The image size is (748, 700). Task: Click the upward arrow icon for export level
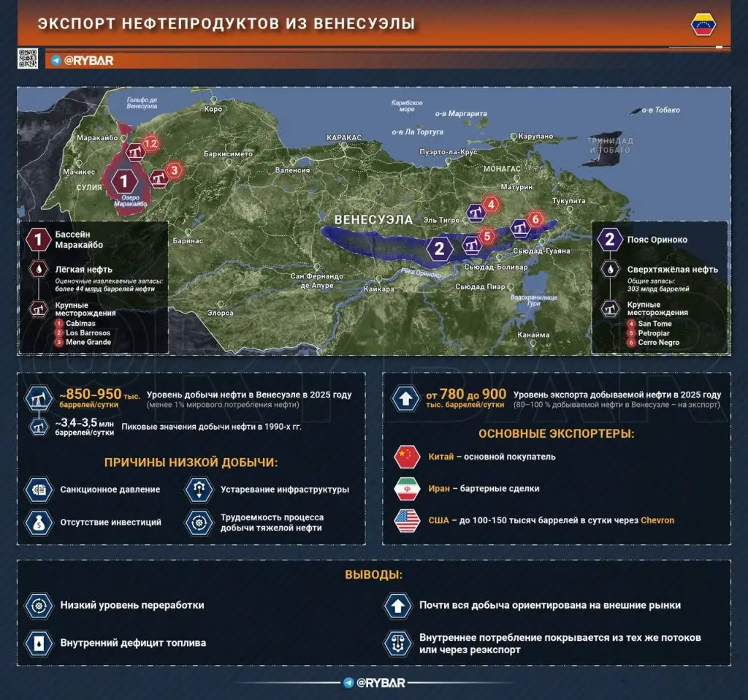406,398
